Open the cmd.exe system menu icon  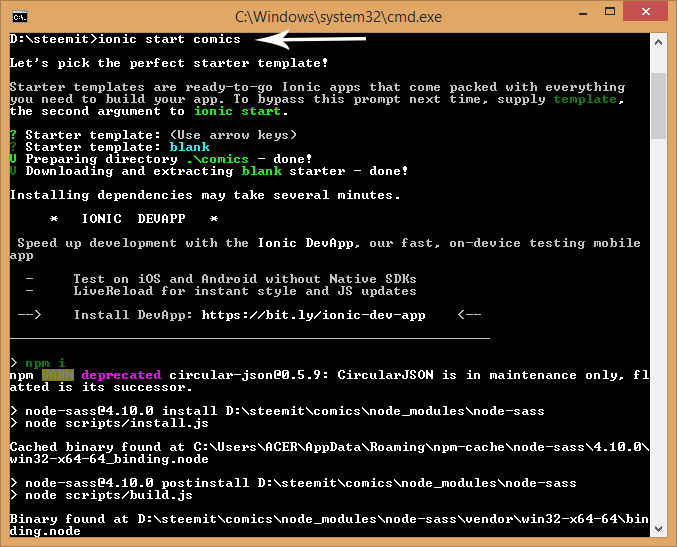point(20,17)
